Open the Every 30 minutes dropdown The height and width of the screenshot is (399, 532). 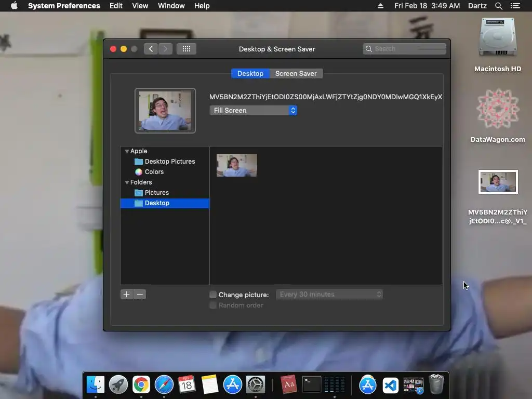coord(329,294)
